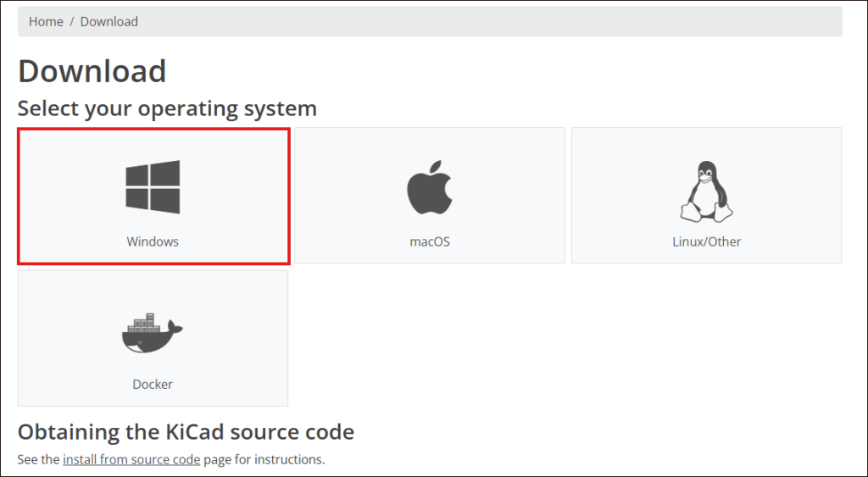Viewport: 868px width, 477px height.
Task: Choose the macOS text label
Action: [429, 241]
